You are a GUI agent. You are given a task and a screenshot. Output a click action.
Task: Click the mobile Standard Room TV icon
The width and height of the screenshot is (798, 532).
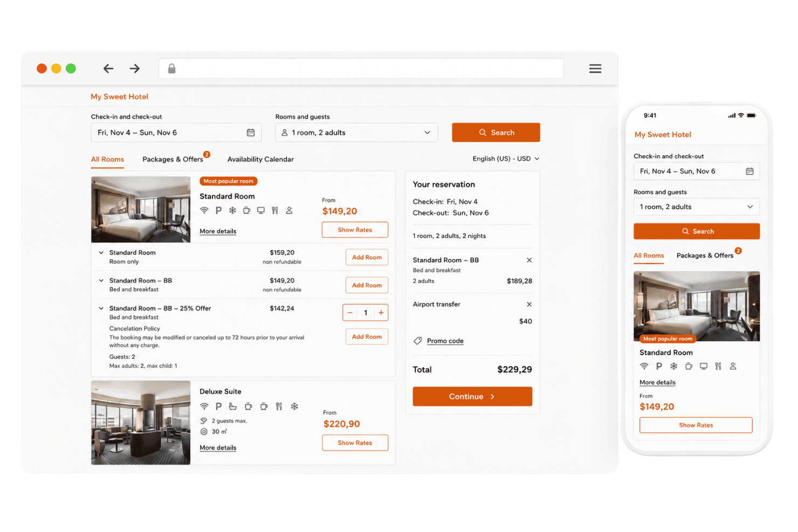[x=704, y=366]
